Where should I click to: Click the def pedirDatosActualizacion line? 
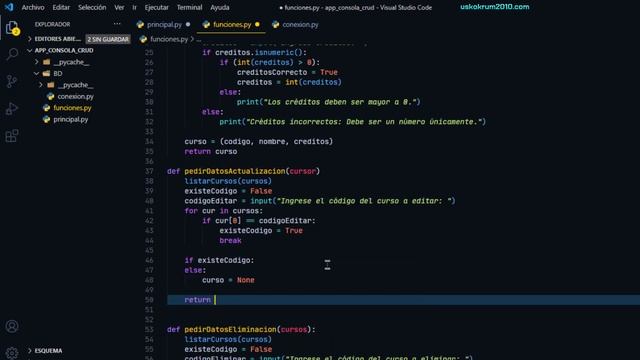pyautogui.click(x=243, y=171)
